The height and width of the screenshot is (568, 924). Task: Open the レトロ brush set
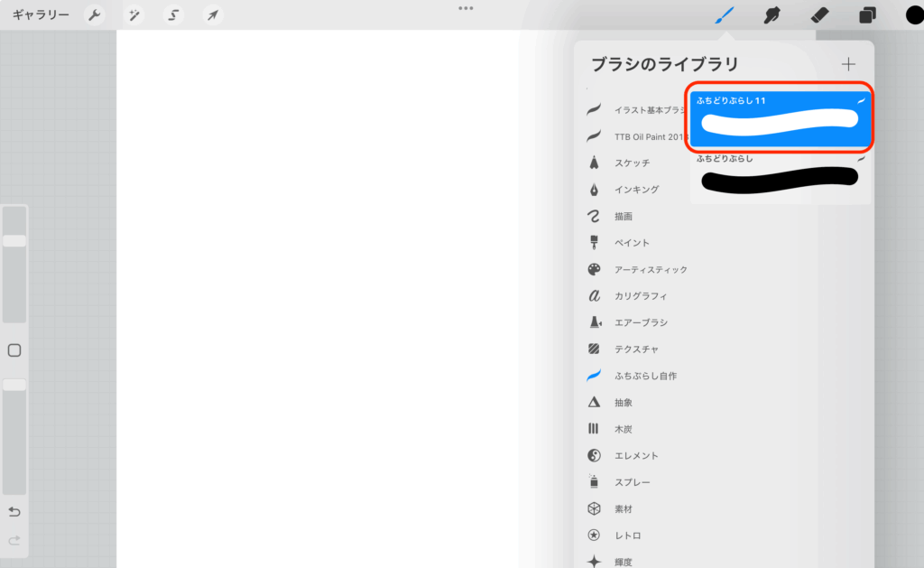coord(614,535)
